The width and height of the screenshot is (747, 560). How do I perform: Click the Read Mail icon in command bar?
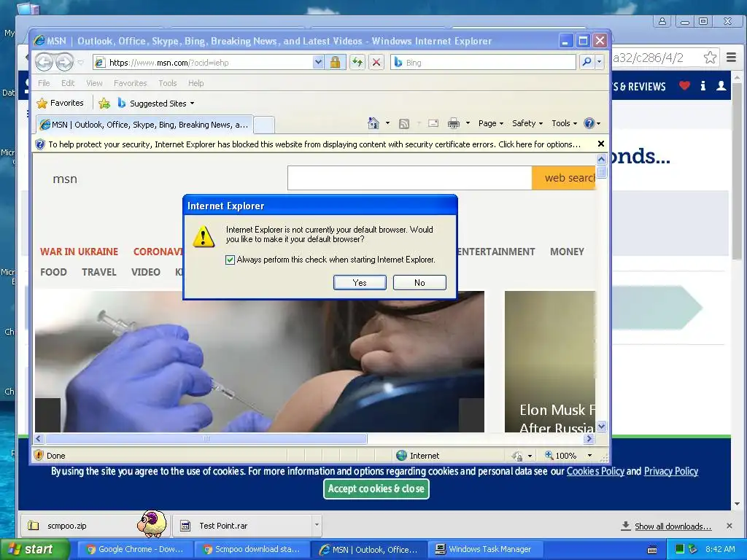coord(433,124)
